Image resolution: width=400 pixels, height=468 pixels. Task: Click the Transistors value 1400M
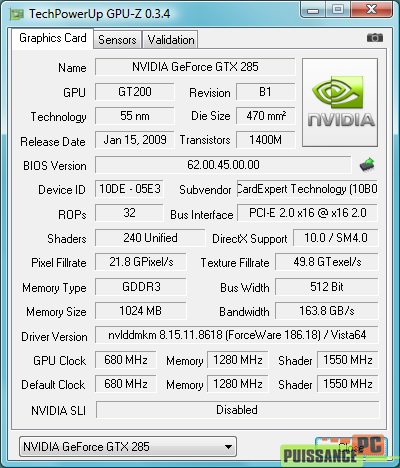tap(266, 140)
